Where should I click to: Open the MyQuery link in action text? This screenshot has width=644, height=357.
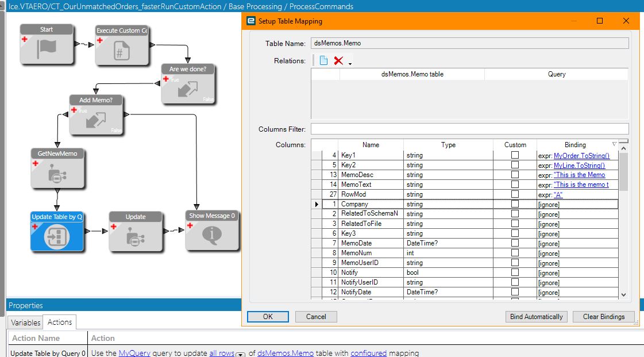[134, 353]
